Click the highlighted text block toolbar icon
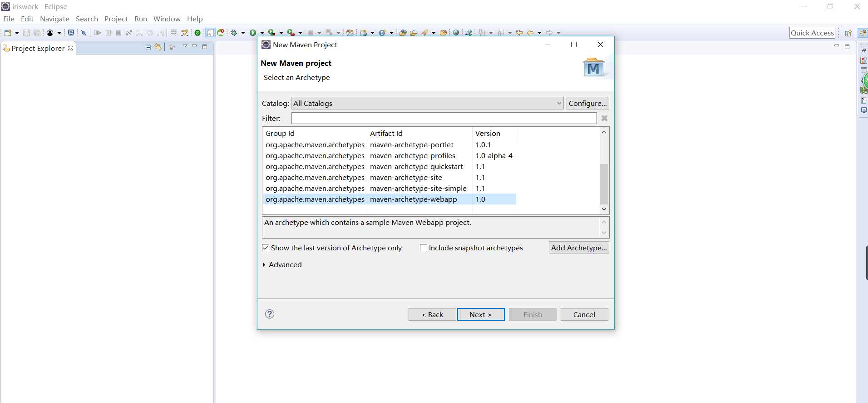 click(x=211, y=33)
